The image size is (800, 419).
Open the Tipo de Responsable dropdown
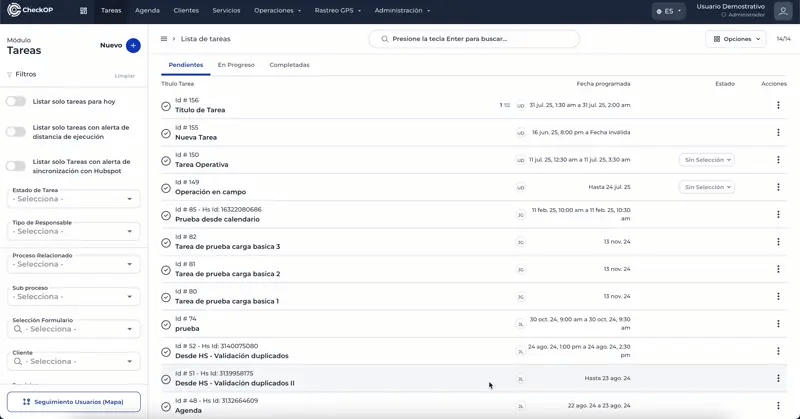pos(73,231)
